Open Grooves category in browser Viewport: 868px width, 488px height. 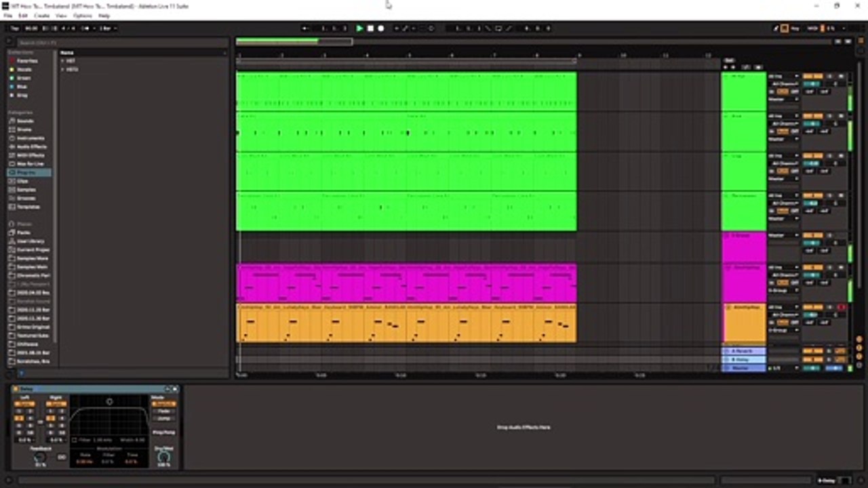click(x=26, y=199)
